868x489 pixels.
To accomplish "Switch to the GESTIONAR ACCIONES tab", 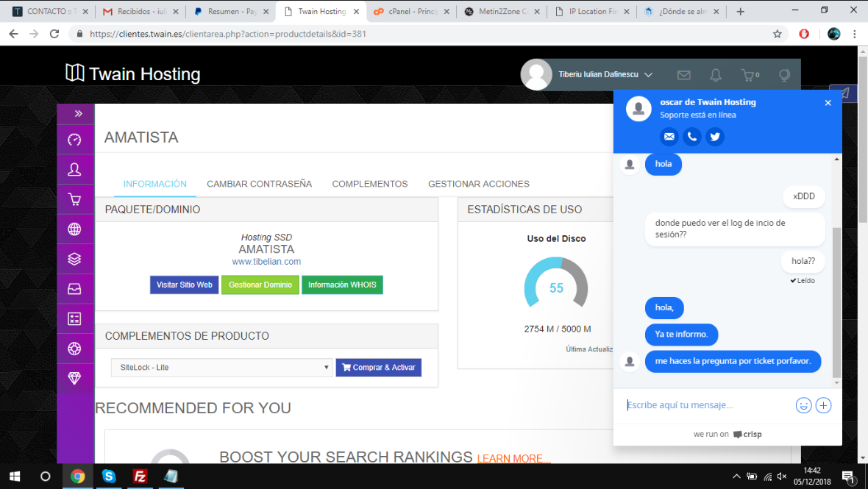I will click(x=479, y=184).
